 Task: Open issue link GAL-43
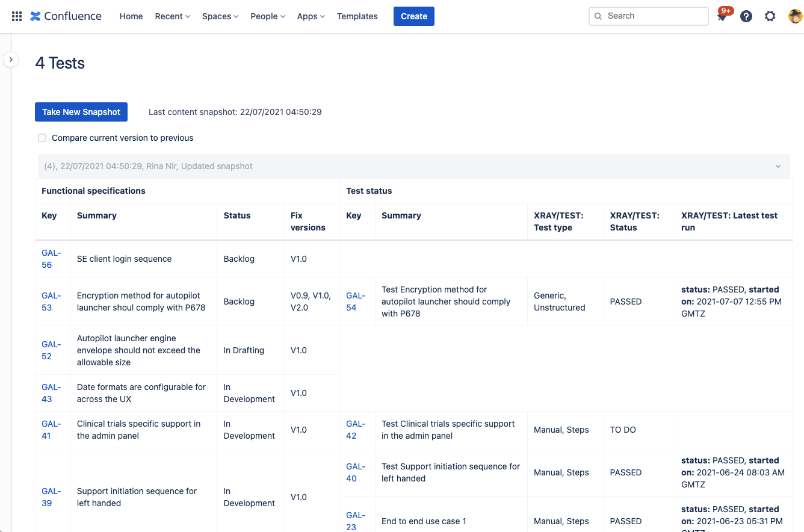pyautogui.click(x=51, y=393)
